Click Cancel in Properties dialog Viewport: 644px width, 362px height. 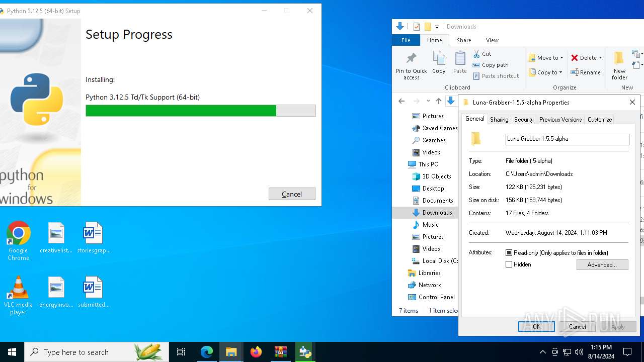pyautogui.click(x=577, y=326)
